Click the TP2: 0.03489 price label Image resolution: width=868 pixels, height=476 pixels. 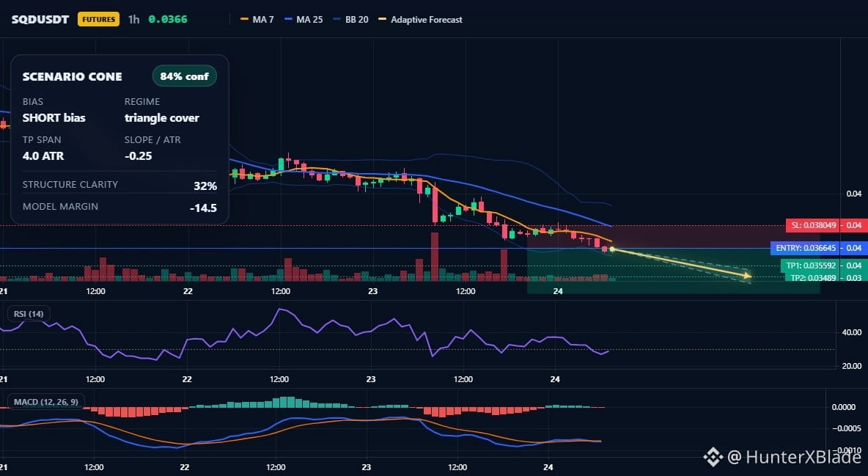point(812,277)
